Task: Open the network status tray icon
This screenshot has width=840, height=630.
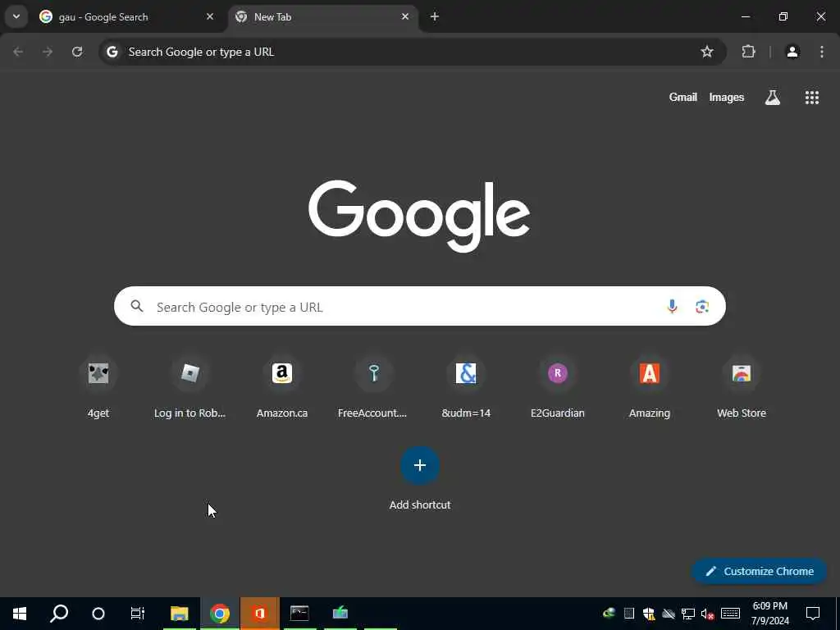Action: point(688,614)
